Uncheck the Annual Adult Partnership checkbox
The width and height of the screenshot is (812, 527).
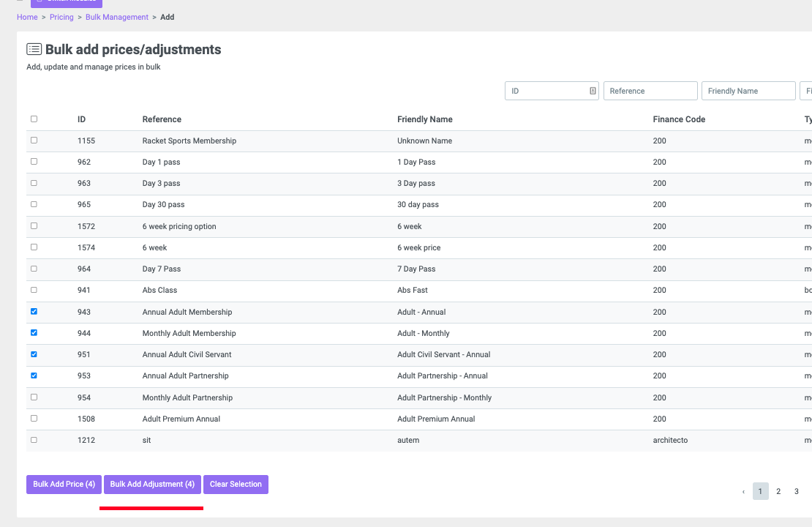click(x=34, y=375)
